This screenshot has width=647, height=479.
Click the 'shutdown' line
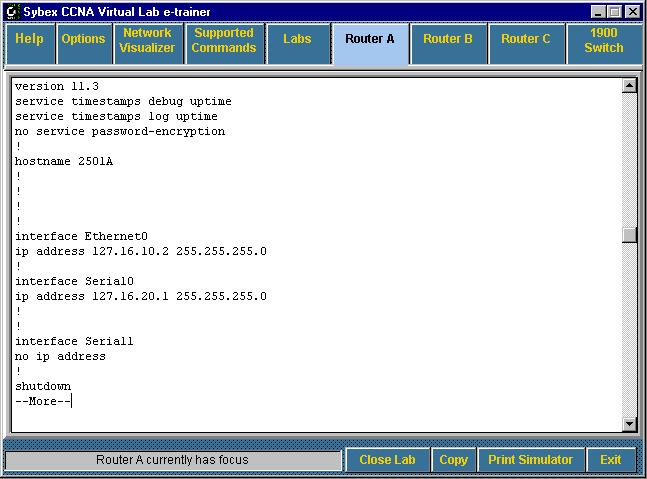43,387
